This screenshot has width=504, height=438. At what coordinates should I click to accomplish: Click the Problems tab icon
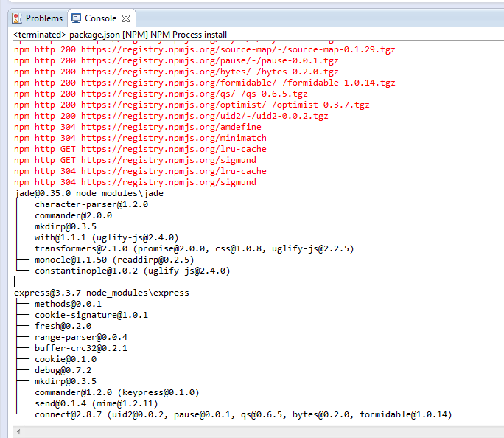coord(17,18)
